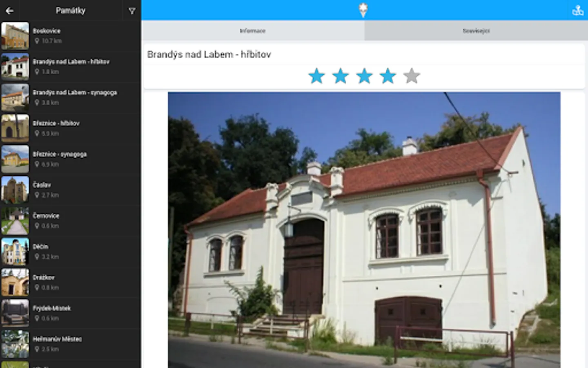Tap the pin icon beside 2.7 km
588x368 pixels.
[x=37, y=195]
